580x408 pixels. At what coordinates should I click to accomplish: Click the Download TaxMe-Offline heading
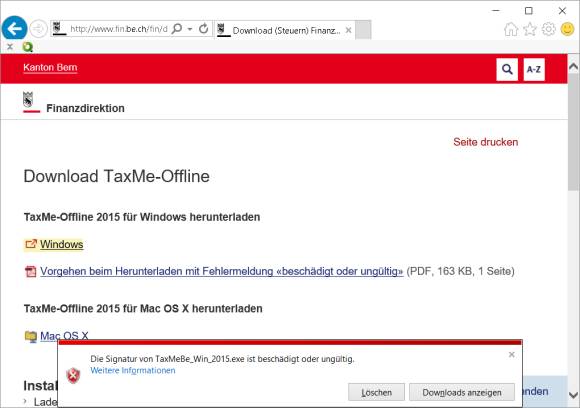117,176
